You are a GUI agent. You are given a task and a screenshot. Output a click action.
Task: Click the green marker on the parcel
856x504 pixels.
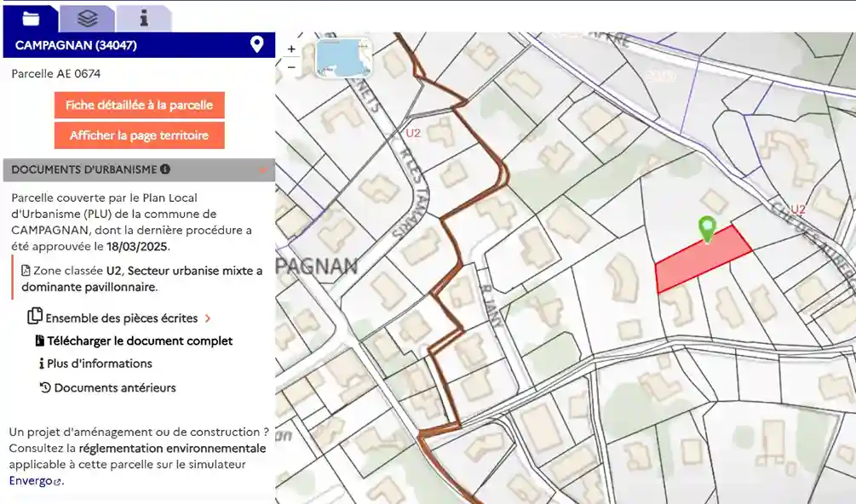pyautogui.click(x=707, y=229)
